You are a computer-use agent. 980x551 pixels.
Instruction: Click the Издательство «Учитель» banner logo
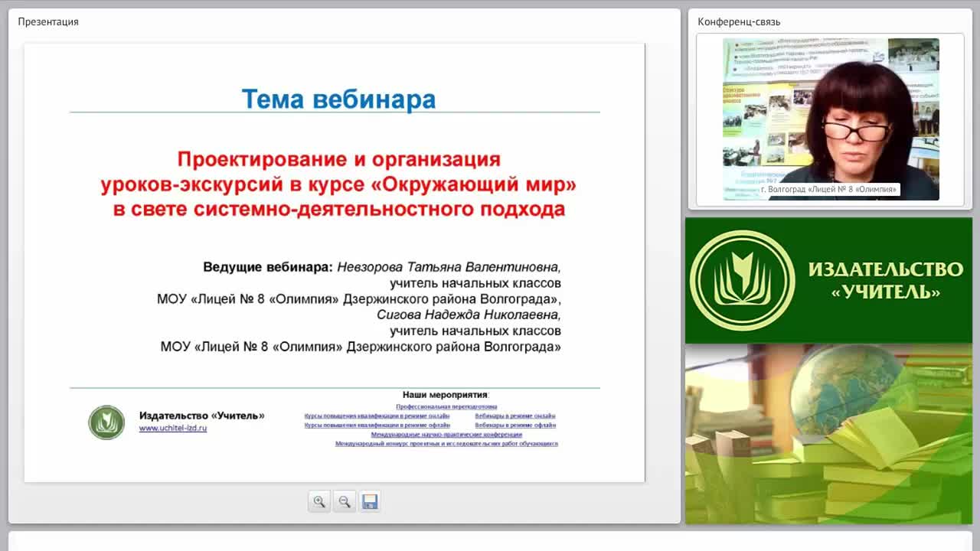828,280
